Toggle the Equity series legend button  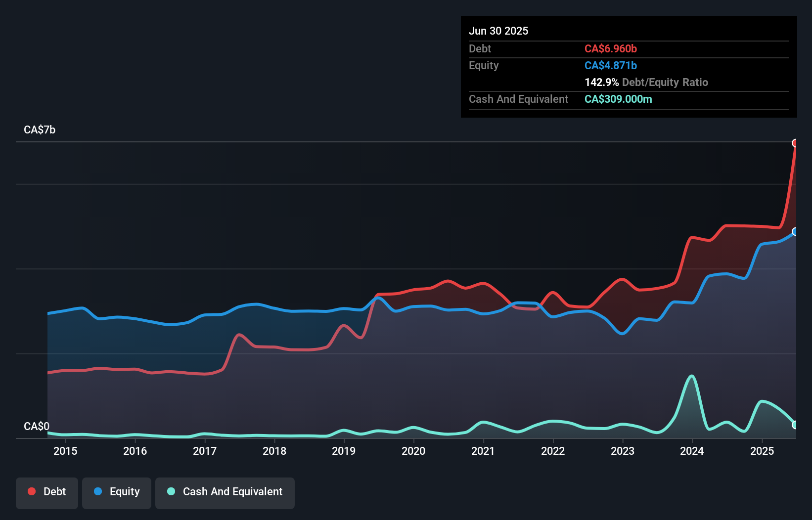tap(117, 492)
